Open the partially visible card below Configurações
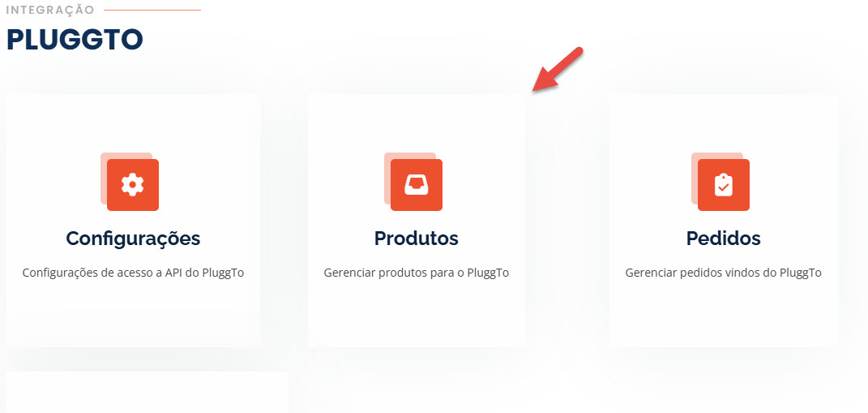 click(147, 393)
